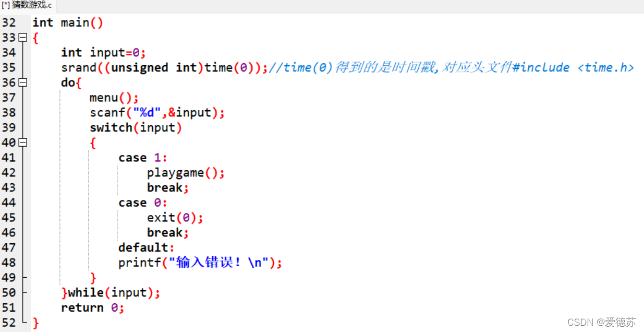Collapse the do-while block fold at line 36

point(22,82)
